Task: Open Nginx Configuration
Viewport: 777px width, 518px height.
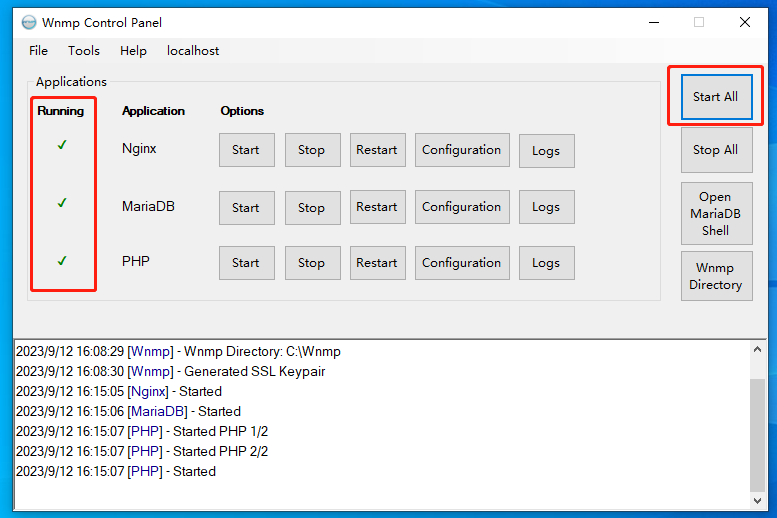Action: (462, 150)
